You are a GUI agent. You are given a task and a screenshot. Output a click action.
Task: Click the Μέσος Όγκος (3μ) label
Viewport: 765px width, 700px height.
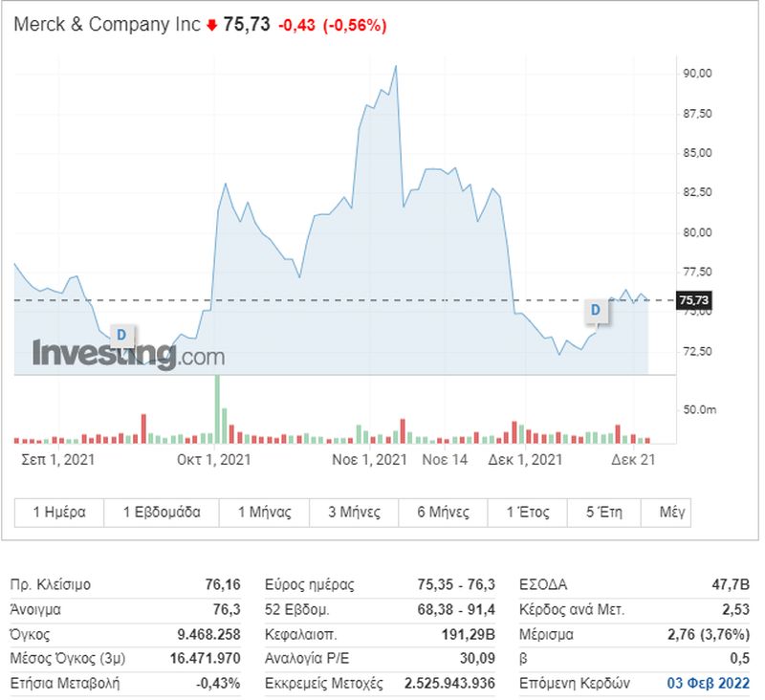pyautogui.click(x=68, y=659)
